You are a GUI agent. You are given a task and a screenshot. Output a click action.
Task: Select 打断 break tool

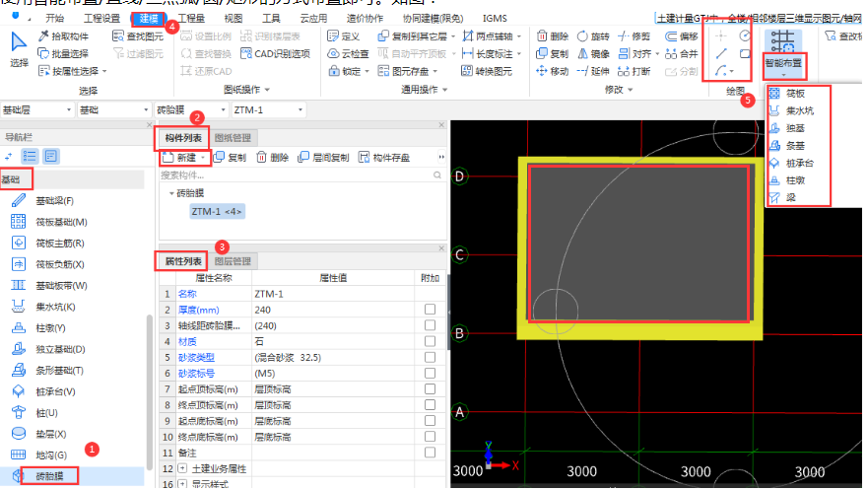(x=634, y=71)
